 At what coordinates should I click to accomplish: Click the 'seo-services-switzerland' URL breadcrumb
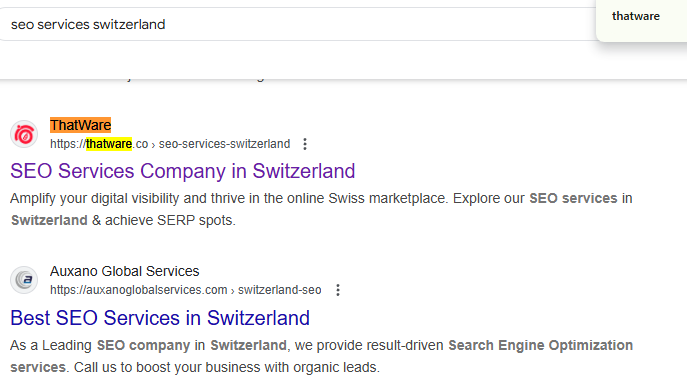[x=224, y=144]
